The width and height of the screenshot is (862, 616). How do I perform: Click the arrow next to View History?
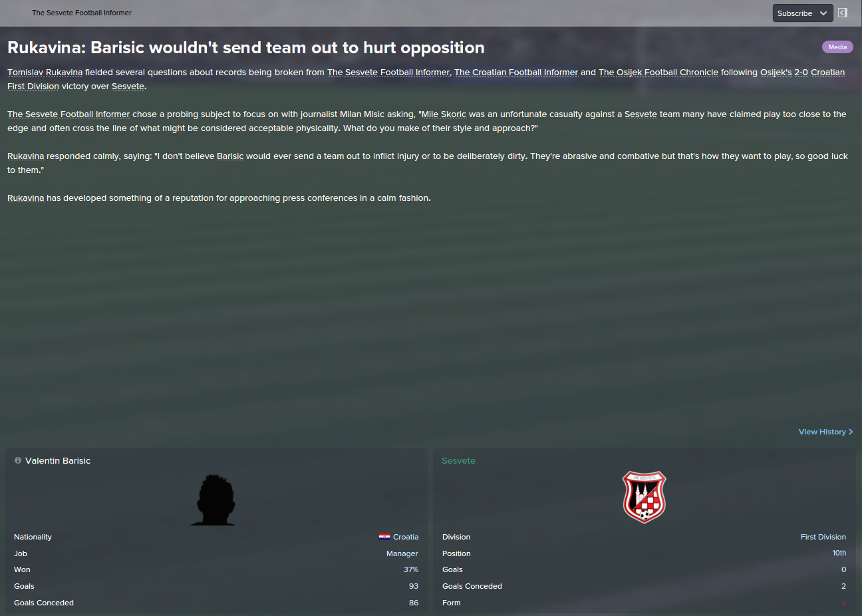pos(851,432)
